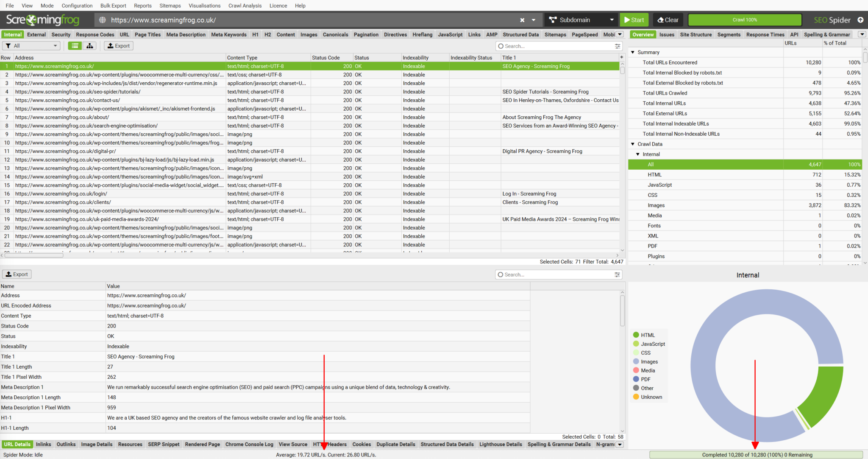Click the green Crawl 100% progress bar
Image resolution: width=868 pixels, height=459 pixels.
click(744, 20)
